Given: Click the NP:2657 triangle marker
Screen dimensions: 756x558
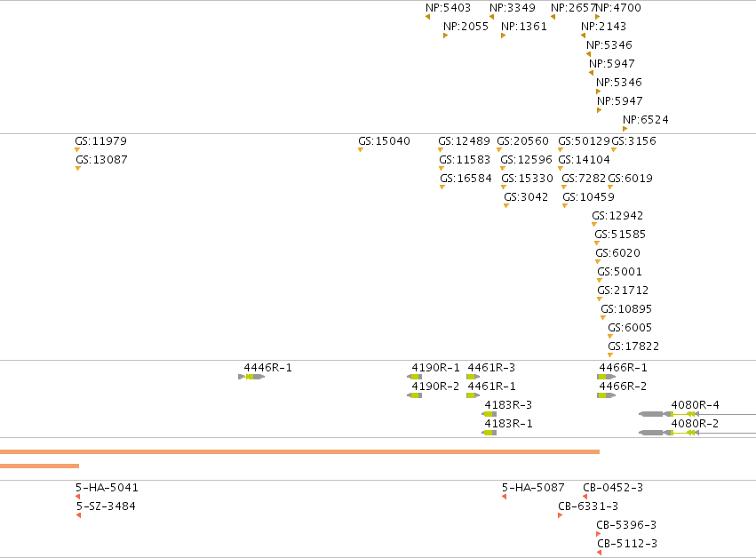Looking at the screenshot, I should (553, 17).
